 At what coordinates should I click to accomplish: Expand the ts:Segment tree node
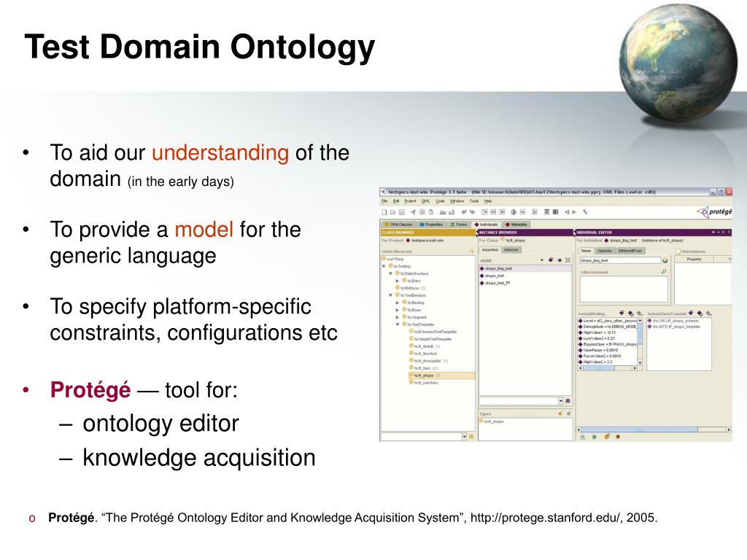coord(398,317)
